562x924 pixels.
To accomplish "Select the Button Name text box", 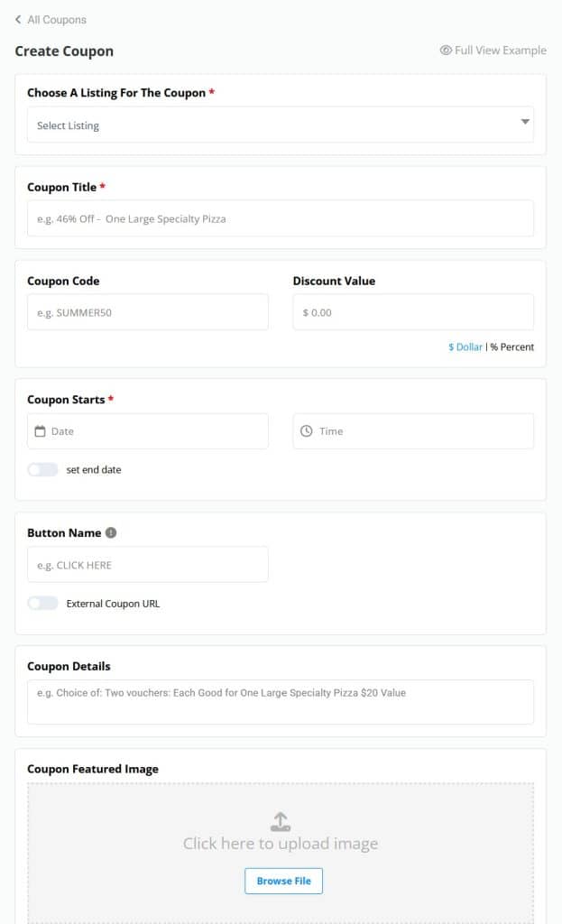I will pos(148,565).
